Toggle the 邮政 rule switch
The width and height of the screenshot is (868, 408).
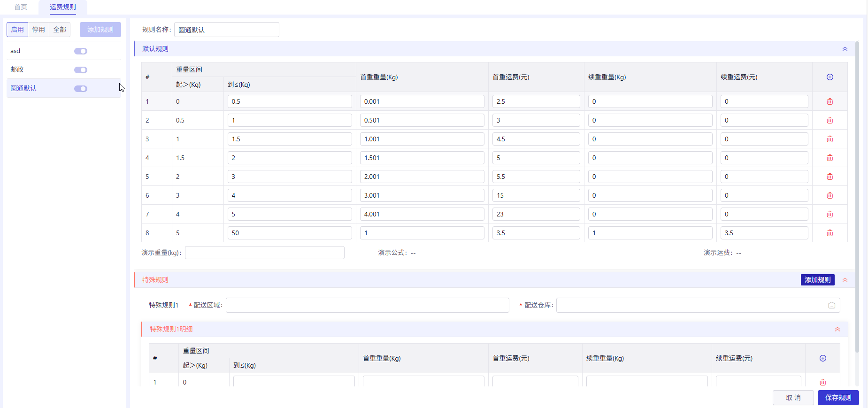point(81,70)
